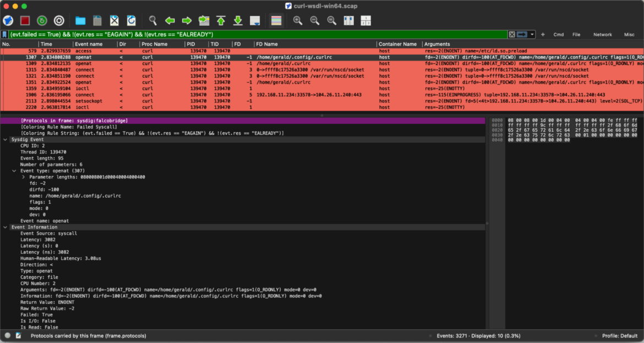Toggle event list colorization
Screen dimensions: 644x343
click(276, 20)
